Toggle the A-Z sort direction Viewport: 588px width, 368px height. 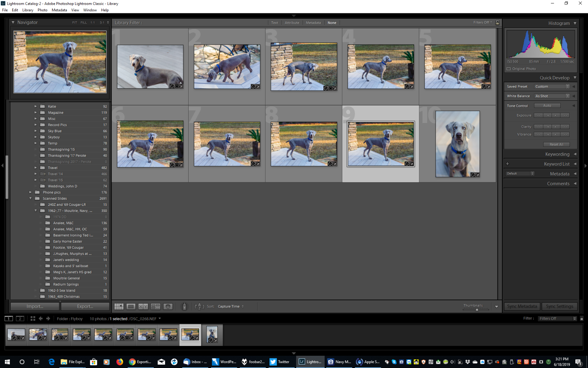tap(199, 306)
